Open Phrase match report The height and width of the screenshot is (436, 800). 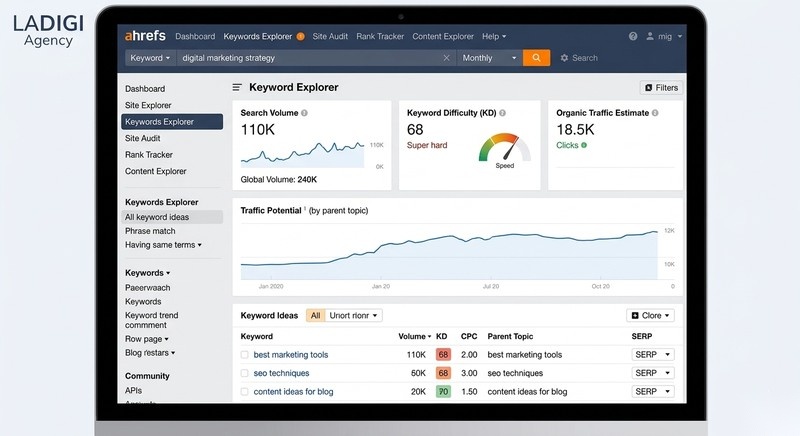point(150,231)
